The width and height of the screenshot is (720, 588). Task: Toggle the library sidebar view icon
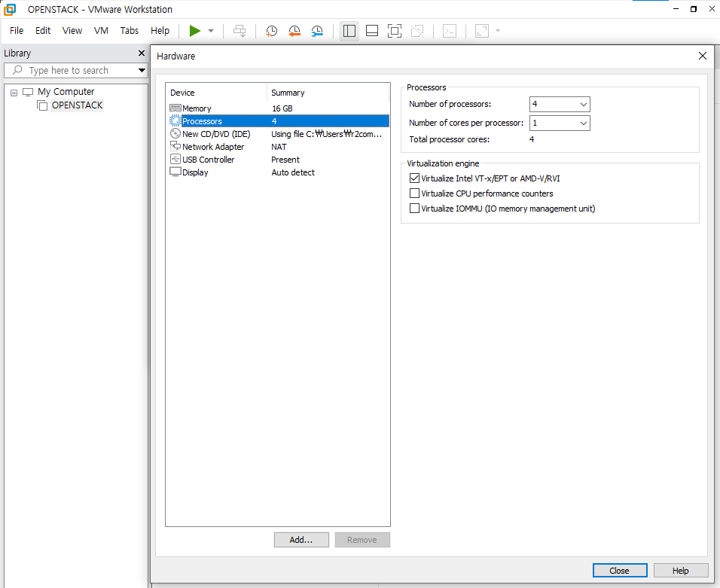pyautogui.click(x=349, y=31)
